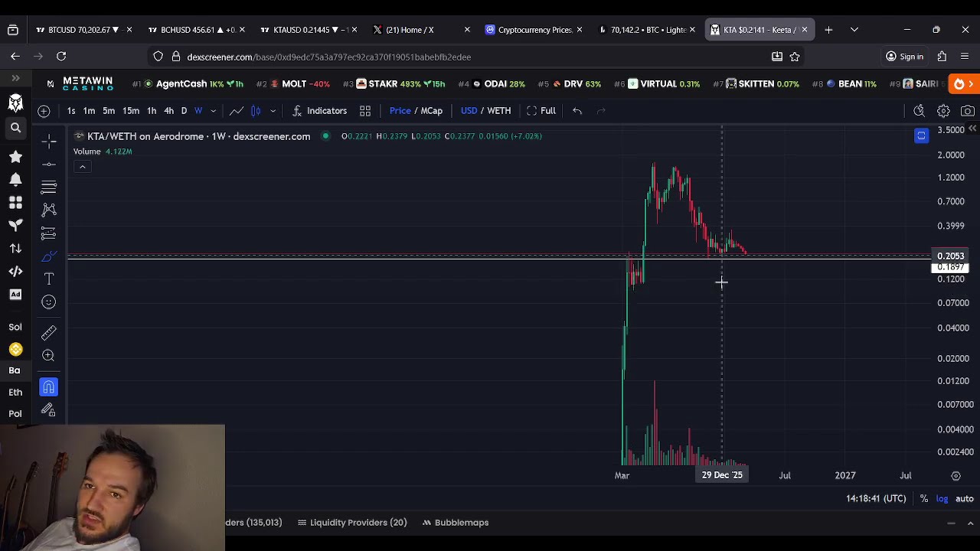Select the crosshair cursor tool
This screenshot has height=551, width=980.
click(49, 142)
